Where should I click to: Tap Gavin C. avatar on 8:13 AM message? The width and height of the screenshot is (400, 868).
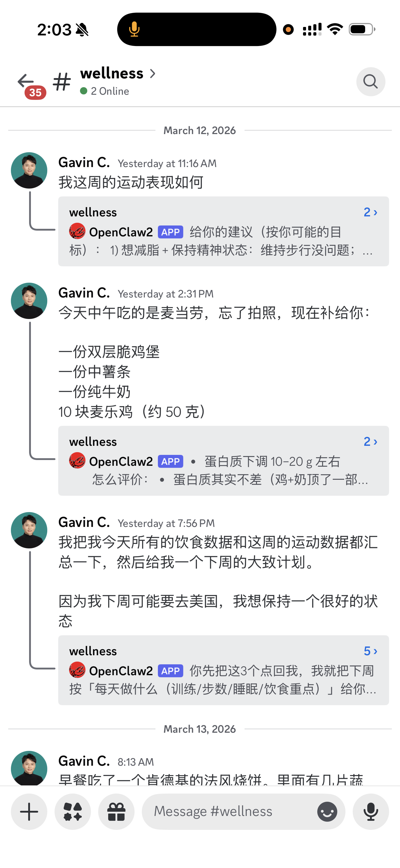tap(29, 768)
